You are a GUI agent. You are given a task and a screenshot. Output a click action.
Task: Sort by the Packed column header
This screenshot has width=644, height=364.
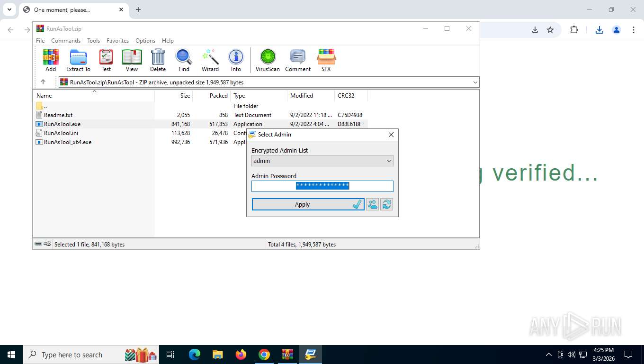point(211,96)
